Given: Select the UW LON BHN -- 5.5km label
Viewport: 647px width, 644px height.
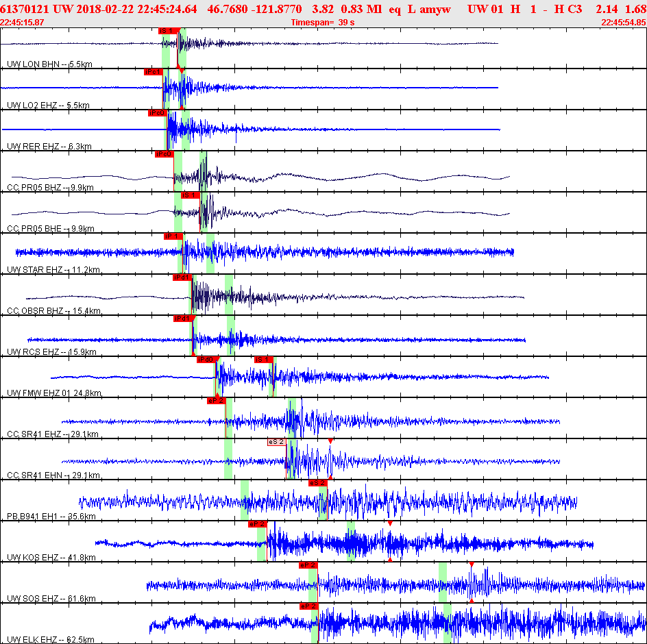Looking at the screenshot, I should [x=49, y=64].
